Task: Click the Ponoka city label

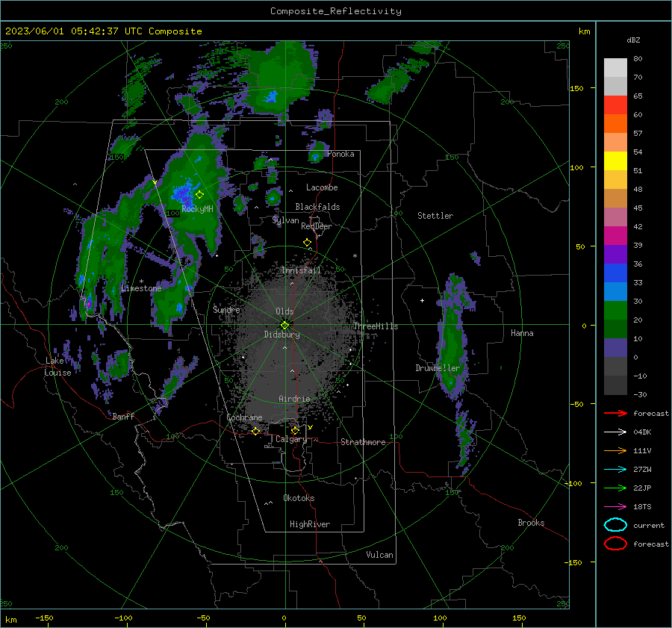Action: (340, 154)
